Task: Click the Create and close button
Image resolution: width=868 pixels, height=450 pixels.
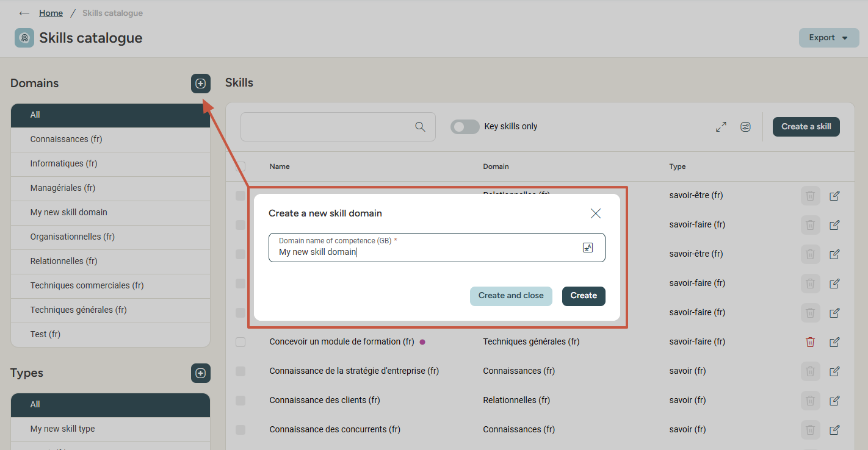Action: [x=511, y=296]
